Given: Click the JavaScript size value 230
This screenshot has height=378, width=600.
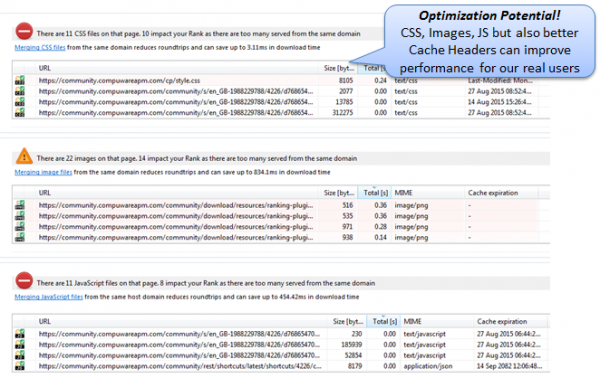Looking at the screenshot, I should tap(357, 334).
